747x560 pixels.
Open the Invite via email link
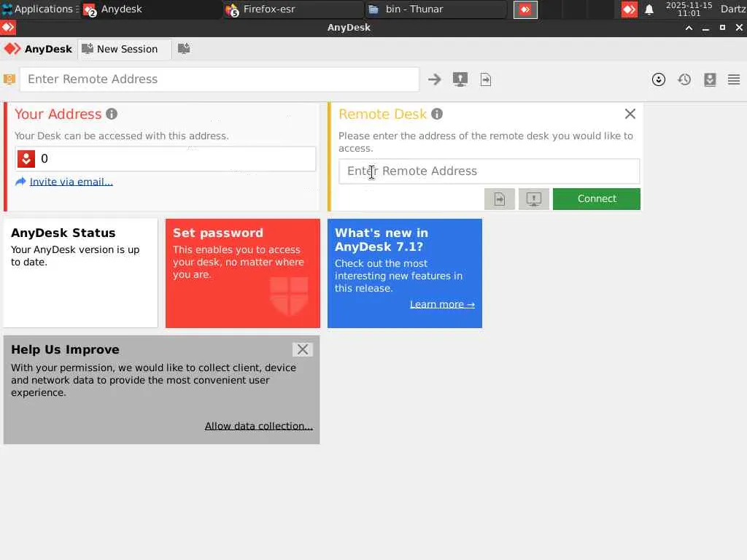click(x=71, y=182)
